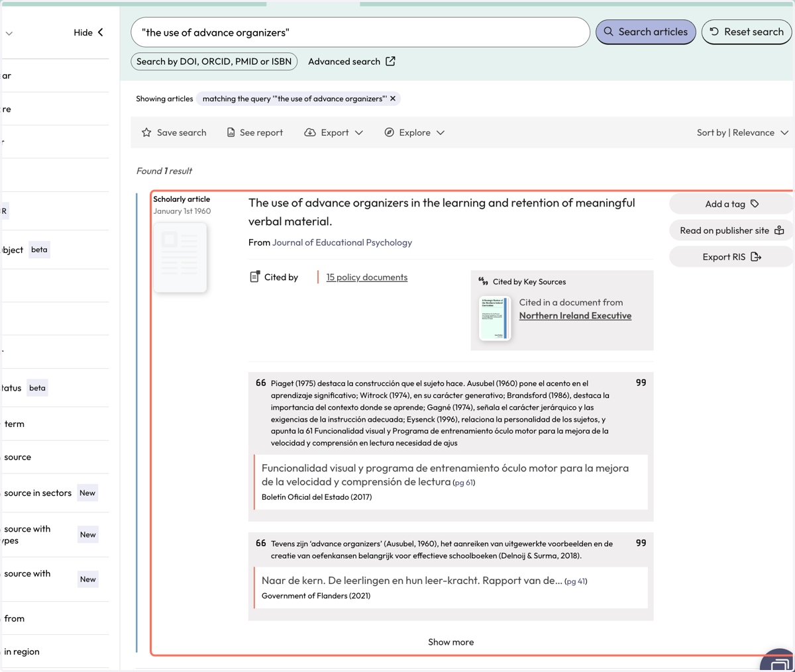Image resolution: width=795 pixels, height=672 pixels.
Task: Click Show more citations
Action: 451,642
